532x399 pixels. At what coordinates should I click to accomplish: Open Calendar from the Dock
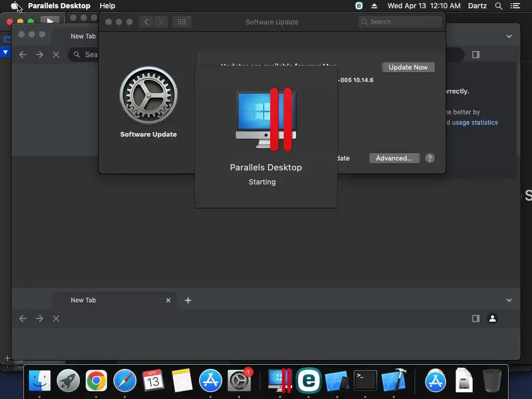(x=153, y=380)
